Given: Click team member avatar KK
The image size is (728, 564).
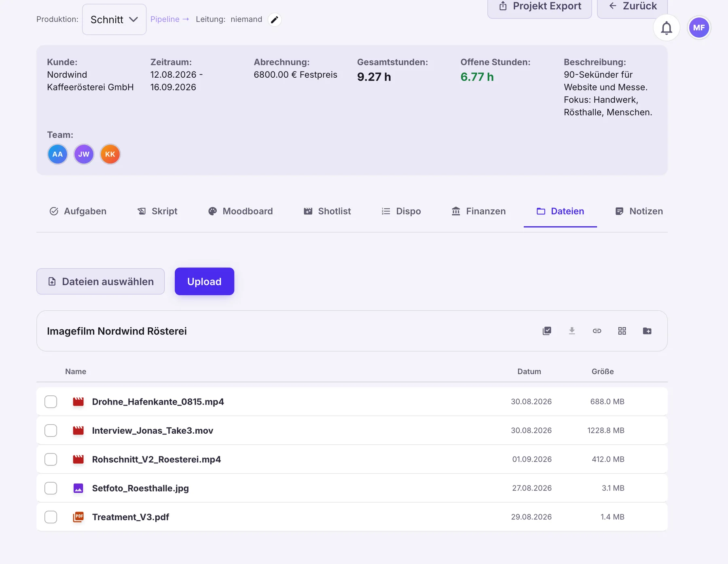Looking at the screenshot, I should coord(110,154).
